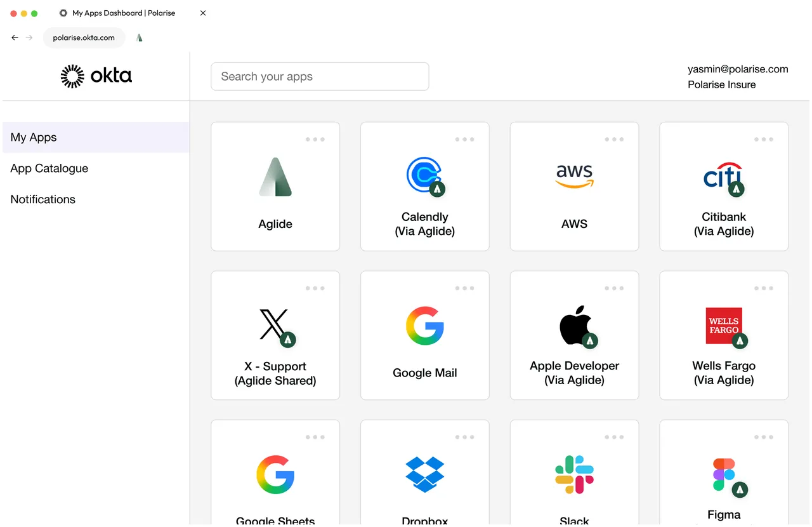812x527 pixels.
Task: Click the browser forward arrow
Action: pyautogui.click(x=29, y=37)
